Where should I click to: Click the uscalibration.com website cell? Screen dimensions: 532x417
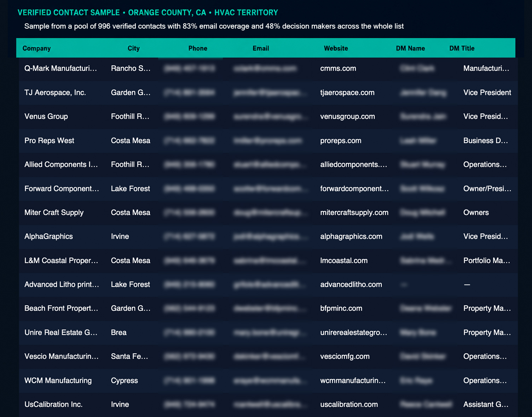coord(349,405)
